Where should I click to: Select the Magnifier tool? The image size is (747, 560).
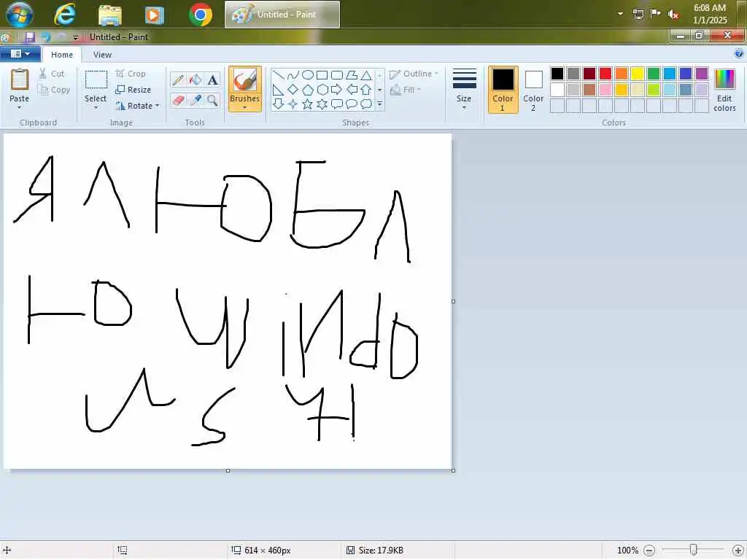tap(212, 100)
